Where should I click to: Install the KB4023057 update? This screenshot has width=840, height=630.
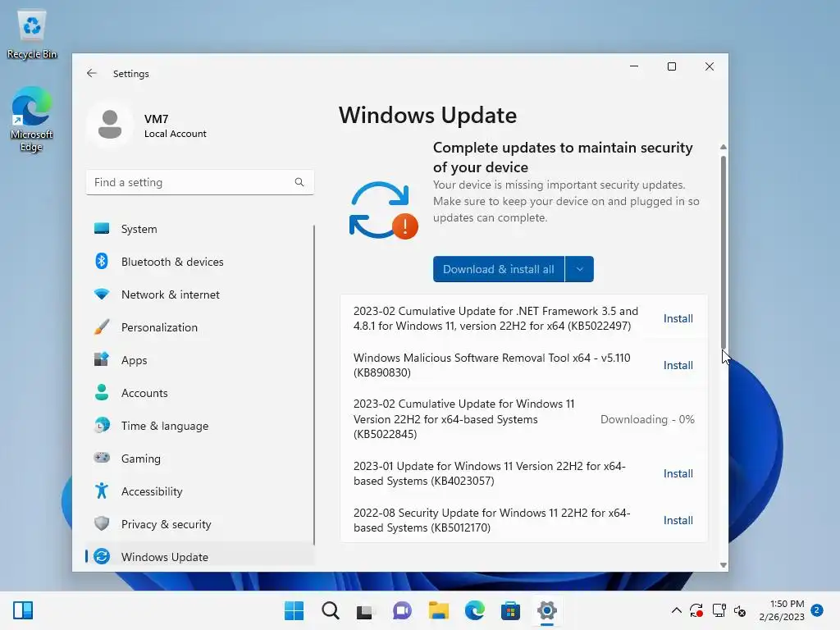[x=678, y=473]
